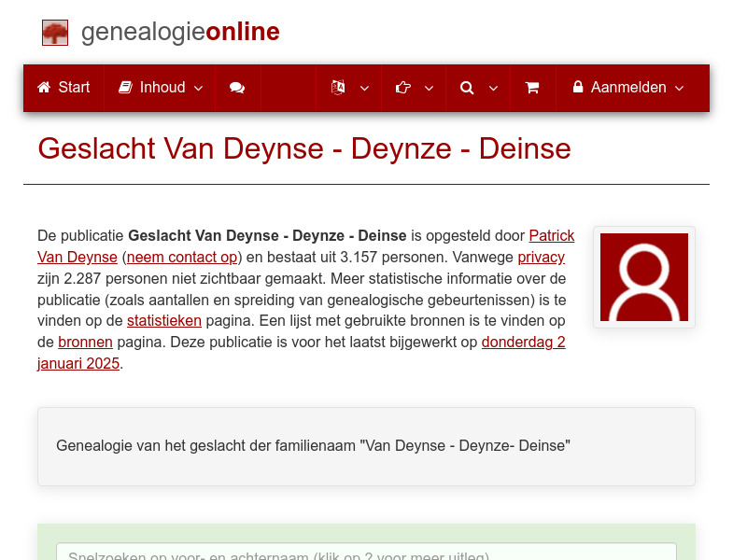Expand the Inhoud dropdown chevron
Viewport: 747px width, 560px height.
(x=198, y=88)
